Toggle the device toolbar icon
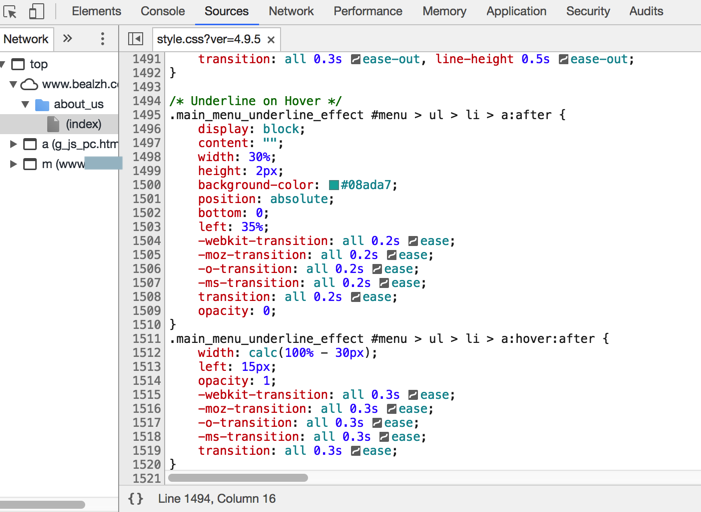This screenshot has height=512, width=701. click(36, 12)
